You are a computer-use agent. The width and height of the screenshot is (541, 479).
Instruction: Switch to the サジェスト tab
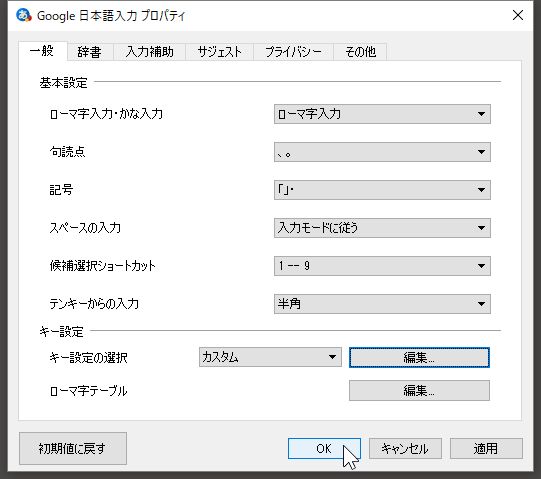click(219, 52)
